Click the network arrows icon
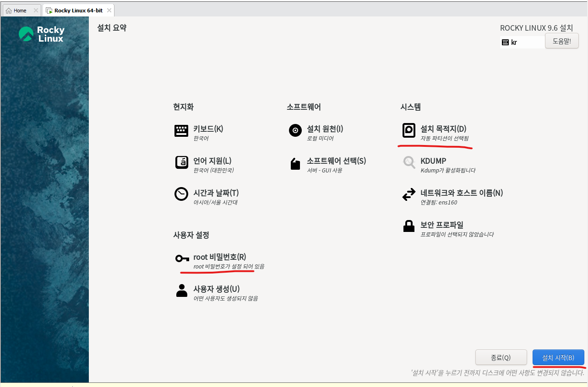The height and width of the screenshot is (387, 588). click(x=408, y=195)
